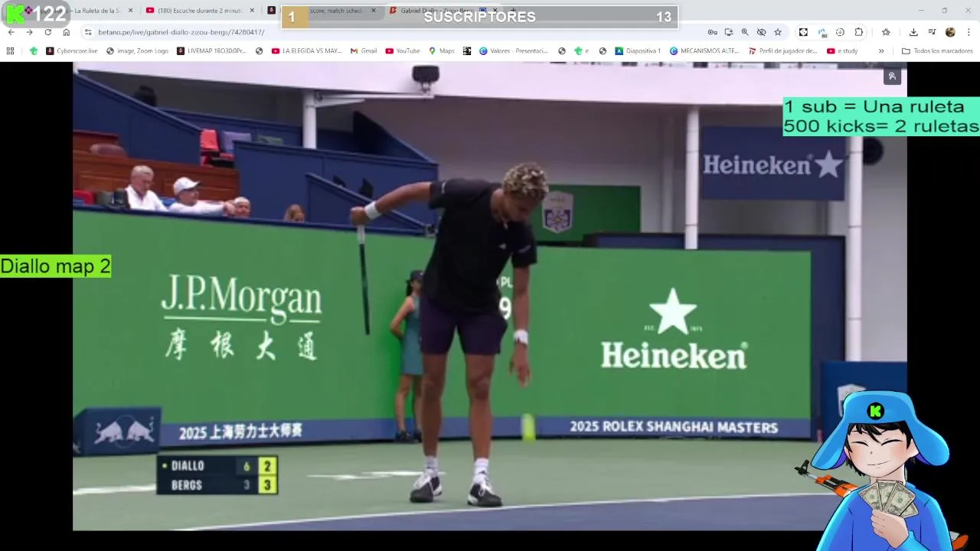Open the LIVEMAP 18O30:0Pr bookmark

[211, 51]
